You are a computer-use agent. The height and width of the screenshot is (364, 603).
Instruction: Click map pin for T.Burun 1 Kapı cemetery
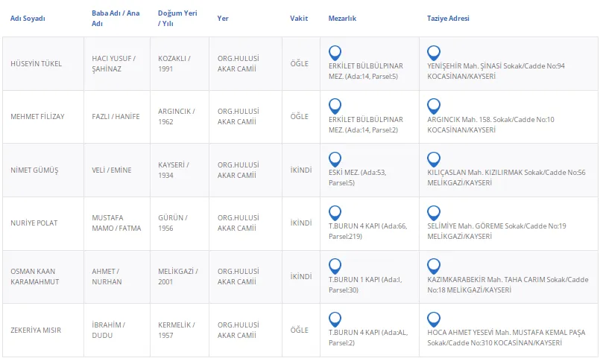tap(335, 266)
